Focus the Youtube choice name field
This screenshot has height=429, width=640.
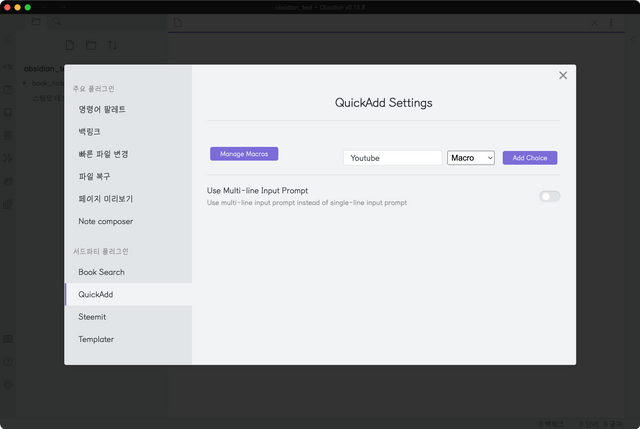(x=393, y=158)
